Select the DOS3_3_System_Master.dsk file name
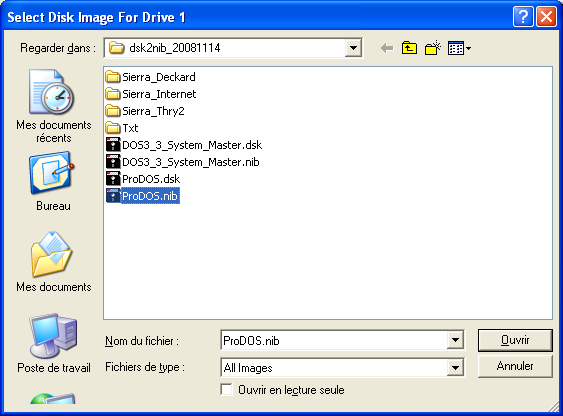The height and width of the screenshot is (416, 563). pyautogui.click(x=192, y=145)
